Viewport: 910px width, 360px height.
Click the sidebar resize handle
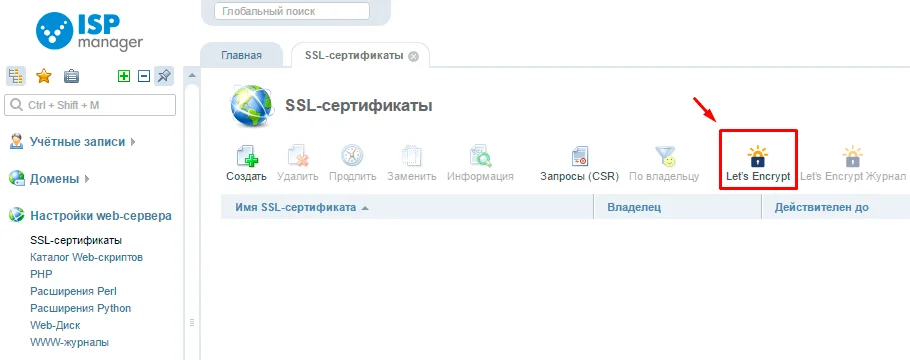pyautogui.click(x=192, y=323)
